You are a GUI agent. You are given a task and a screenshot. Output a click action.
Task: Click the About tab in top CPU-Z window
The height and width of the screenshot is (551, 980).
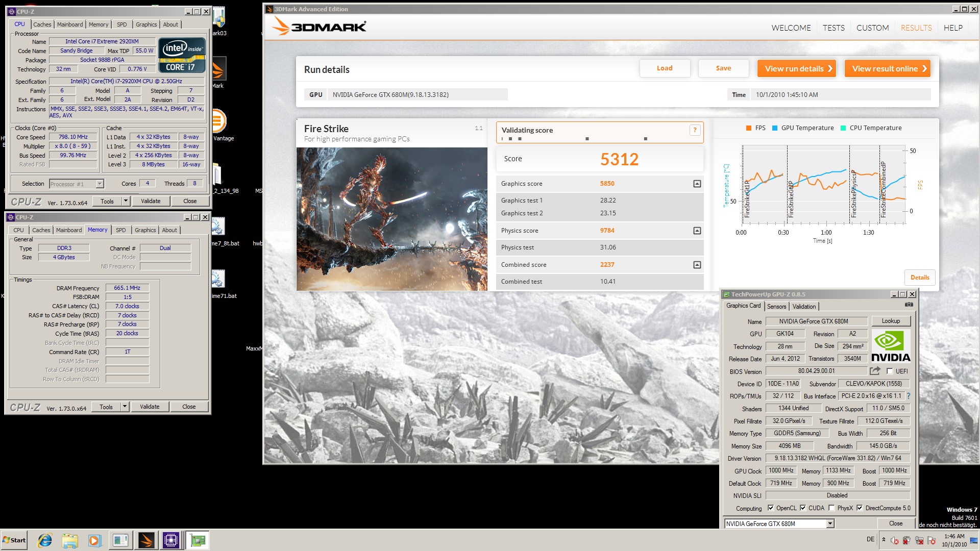170,24
